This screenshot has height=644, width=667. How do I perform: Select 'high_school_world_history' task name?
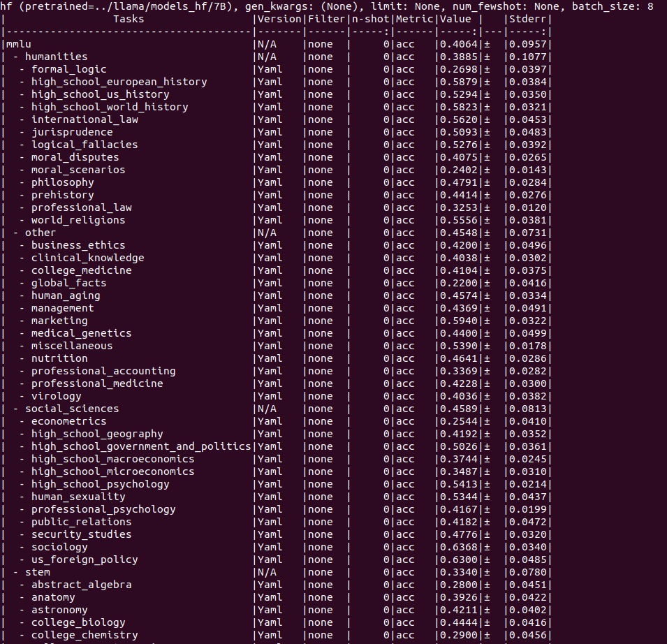point(110,107)
